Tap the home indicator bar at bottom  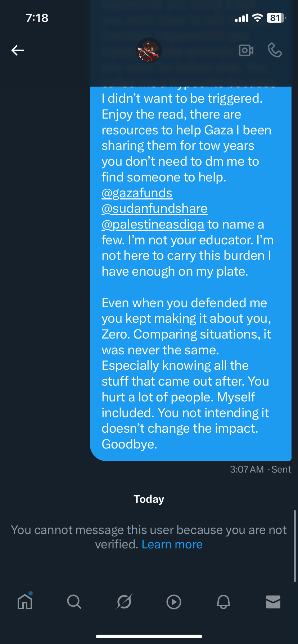click(x=149, y=636)
